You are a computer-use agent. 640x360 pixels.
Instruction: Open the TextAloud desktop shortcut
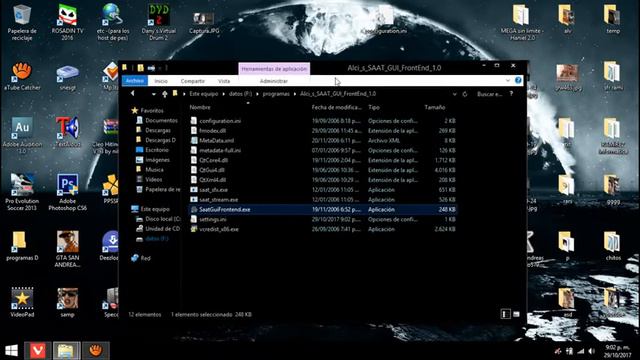[67, 131]
